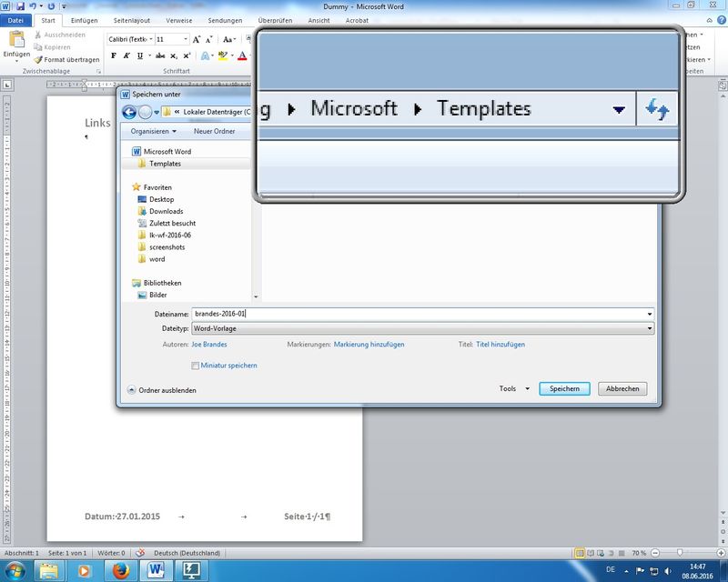
Task: Switch to the Einfügen ribbon tab
Action: 84,20
